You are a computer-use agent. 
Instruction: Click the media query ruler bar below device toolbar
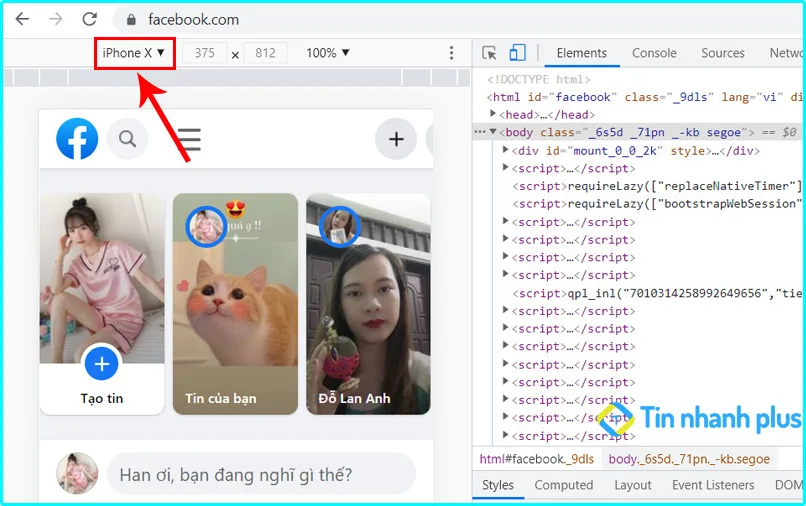pyautogui.click(x=236, y=77)
